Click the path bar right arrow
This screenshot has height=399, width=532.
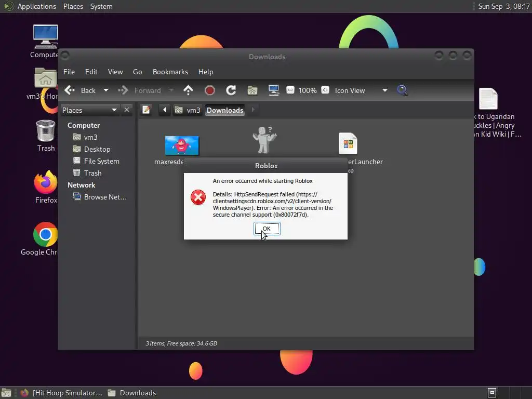pos(253,110)
